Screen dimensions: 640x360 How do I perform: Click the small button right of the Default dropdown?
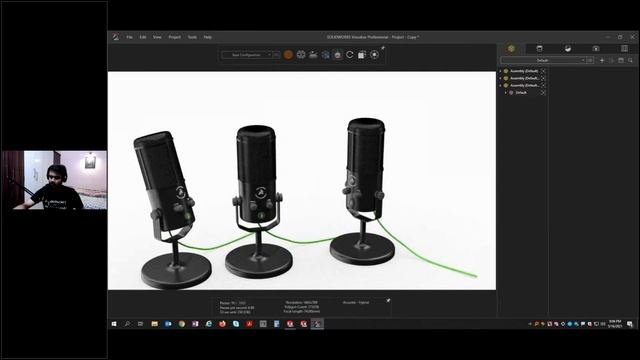pyautogui.click(x=590, y=60)
